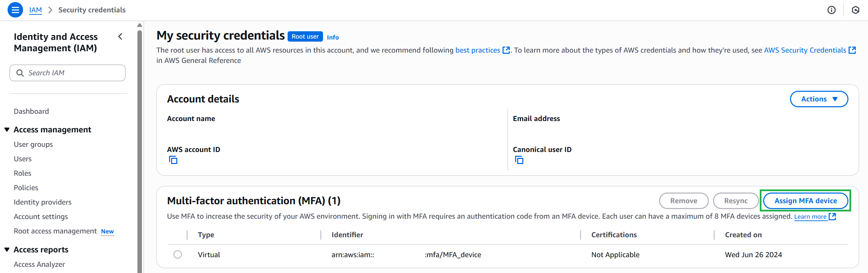
Task: Click the sidebar vertical scrollbar
Action: pyautogui.click(x=140, y=151)
